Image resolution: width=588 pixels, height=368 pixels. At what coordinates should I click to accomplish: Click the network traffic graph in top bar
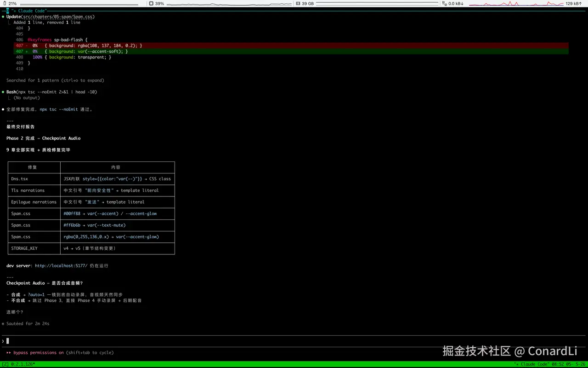pos(515,3)
